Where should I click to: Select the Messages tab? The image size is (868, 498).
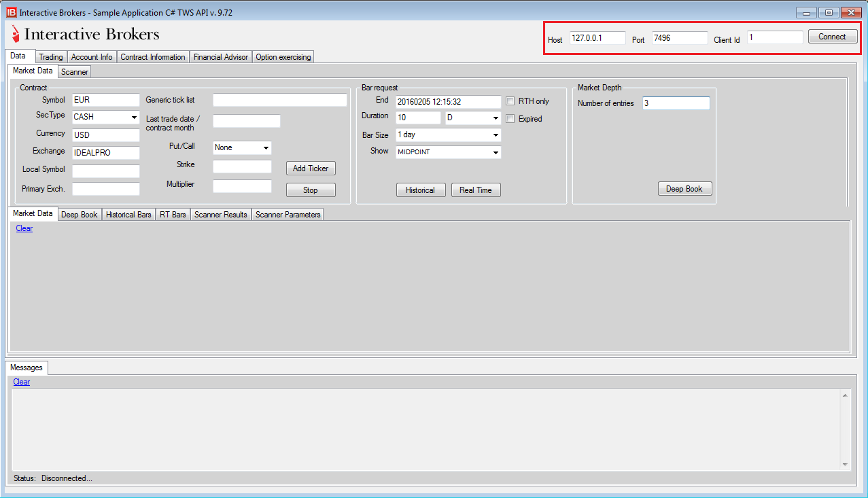click(27, 368)
